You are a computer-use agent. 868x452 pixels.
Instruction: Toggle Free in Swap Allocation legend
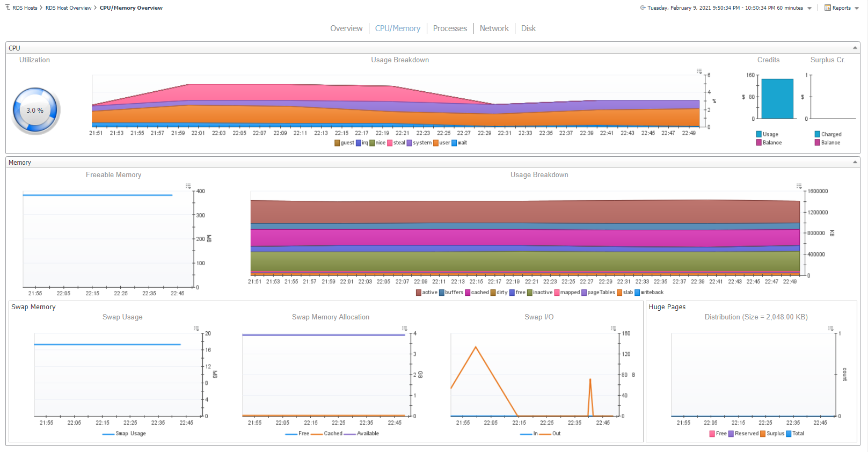pyautogui.click(x=297, y=434)
